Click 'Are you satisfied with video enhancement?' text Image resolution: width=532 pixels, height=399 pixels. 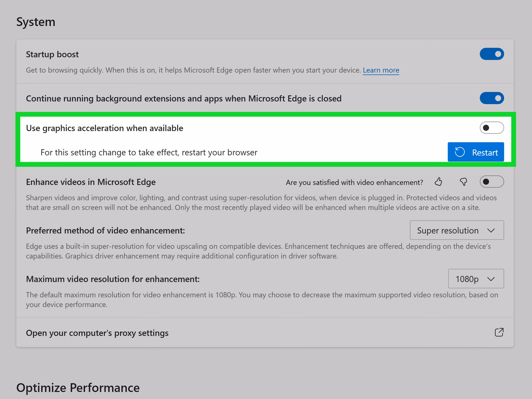tap(354, 182)
